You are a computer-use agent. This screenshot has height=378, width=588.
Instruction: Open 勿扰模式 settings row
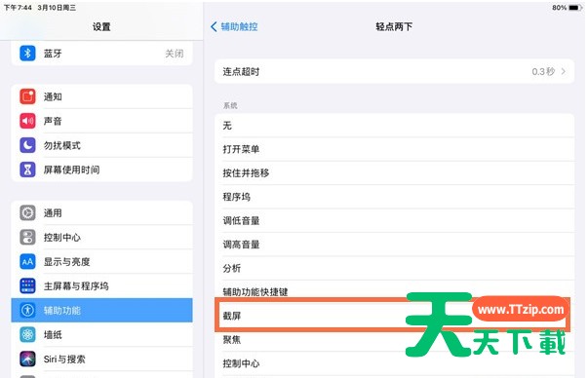pyautogui.click(x=101, y=145)
